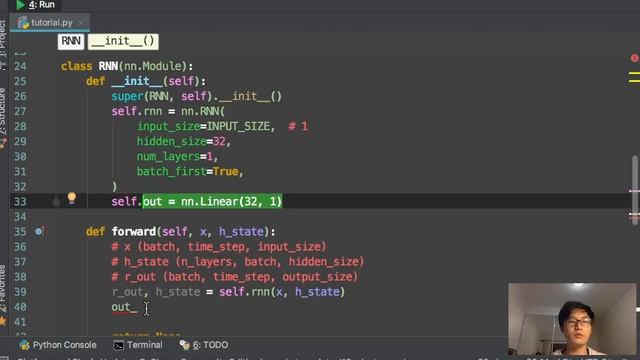Click 'self.rnn(x, h_state)' on line 39

tap(282, 292)
